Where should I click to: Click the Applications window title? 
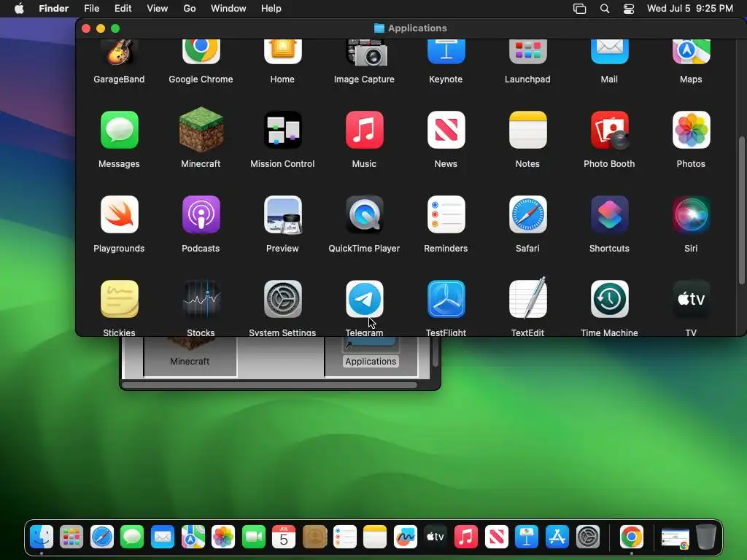click(417, 28)
